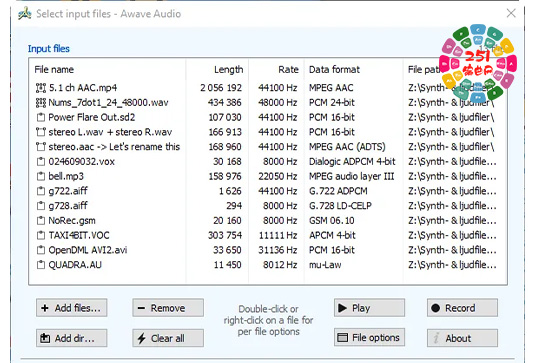
Task: Open the About dialog
Action: tap(462, 338)
